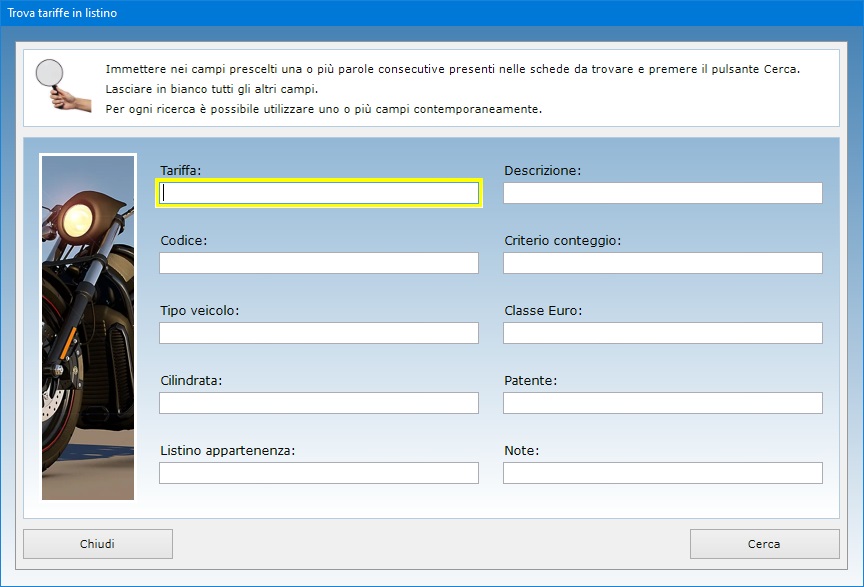Click the 'Lasciare in bianco tutti gli altri campi.' line

[212, 89]
